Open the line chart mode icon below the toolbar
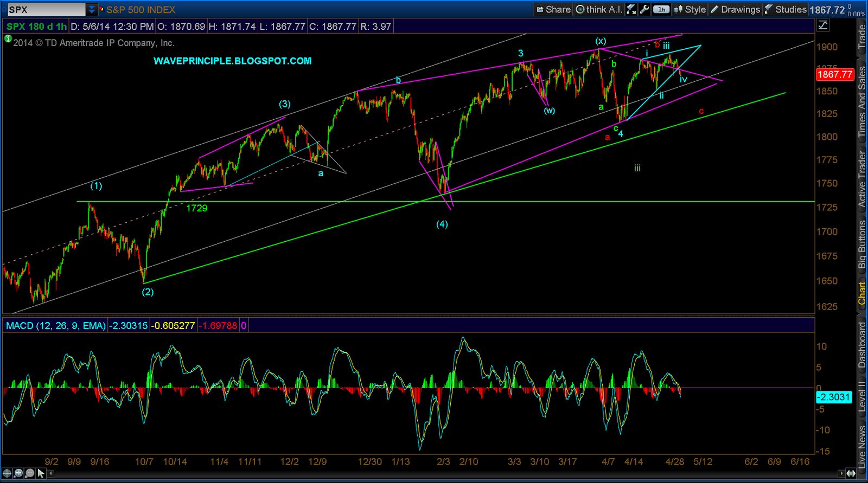This screenshot has width=868, height=483. click(x=823, y=25)
